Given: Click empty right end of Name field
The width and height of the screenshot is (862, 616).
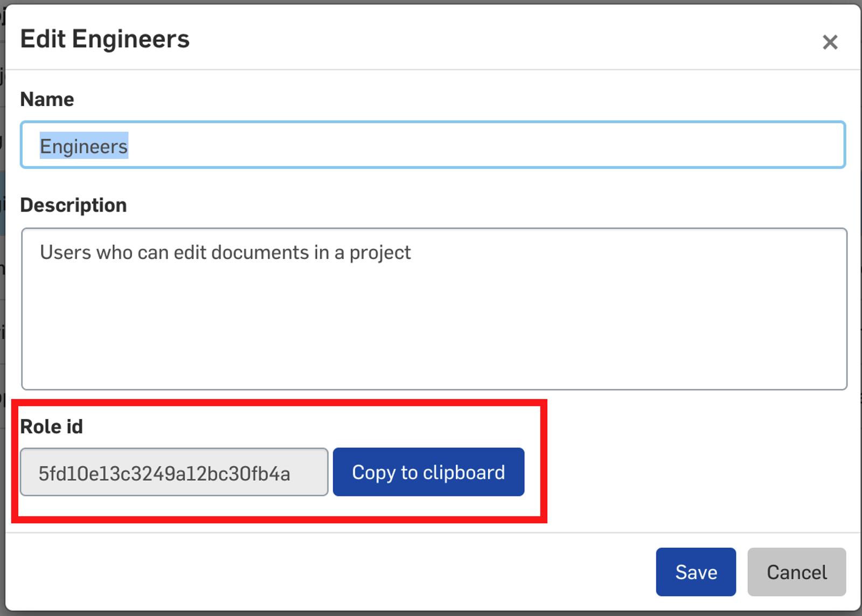Looking at the screenshot, I should click(754, 145).
